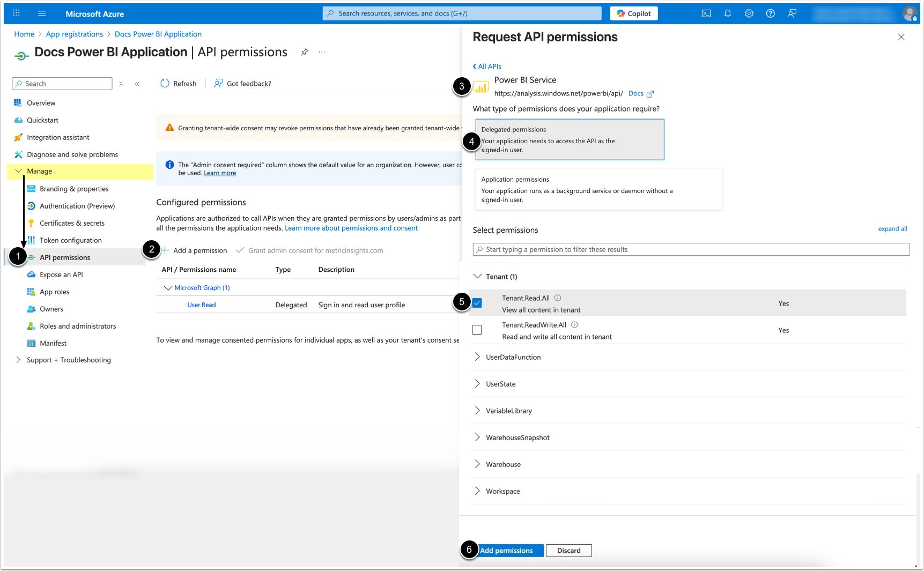Viewport: 924px width, 571px height.
Task: Go to App registrations breadcrumb
Action: 75,34
